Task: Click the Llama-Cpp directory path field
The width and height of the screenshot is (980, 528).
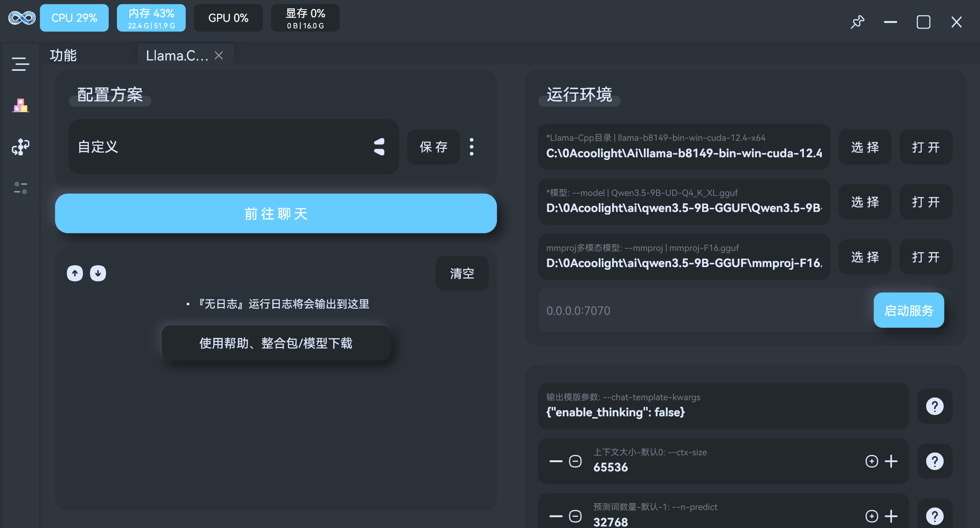Action: pyautogui.click(x=684, y=147)
